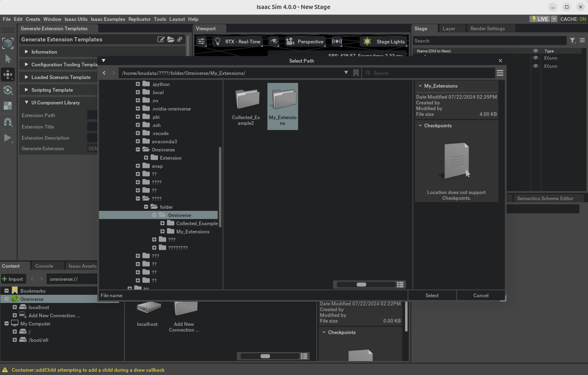Select the Collected_Example2 folder thumbnail
This screenshot has width=588, height=375.
pyautogui.click(x=246, y=106)
